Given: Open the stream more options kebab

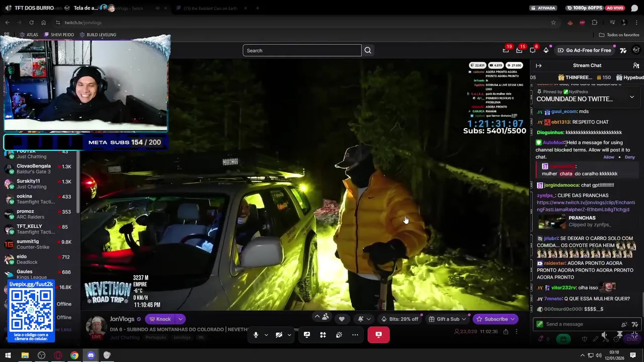Looking at the screenshot, I should pos(516,332).
